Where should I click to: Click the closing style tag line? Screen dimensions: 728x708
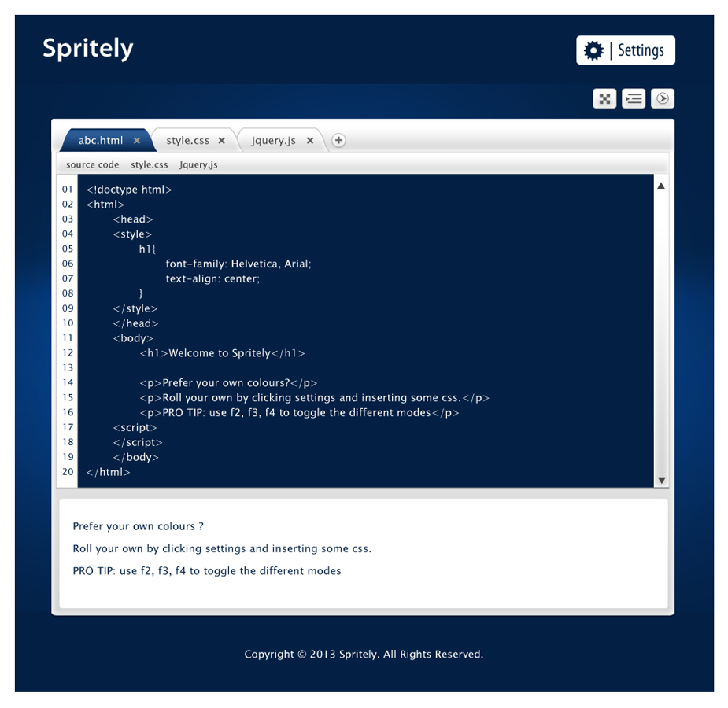(135, 308)
